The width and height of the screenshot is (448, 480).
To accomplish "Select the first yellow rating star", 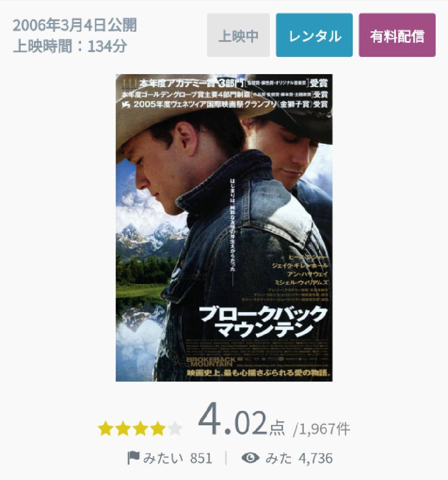I will 105,428.
